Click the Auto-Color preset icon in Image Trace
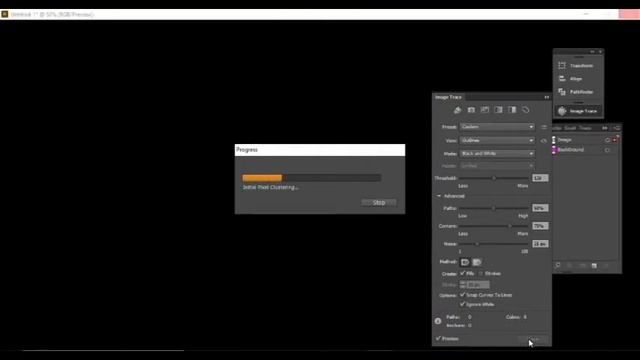The image size is (640, 360). [457, 110]
